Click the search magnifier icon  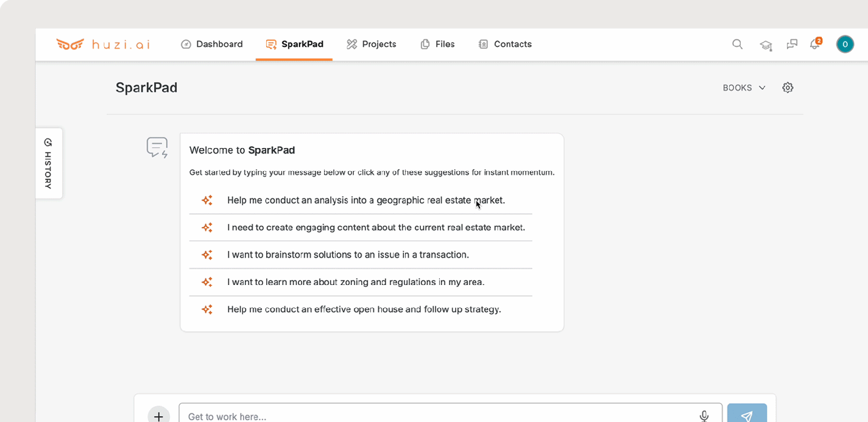[737, 44]
